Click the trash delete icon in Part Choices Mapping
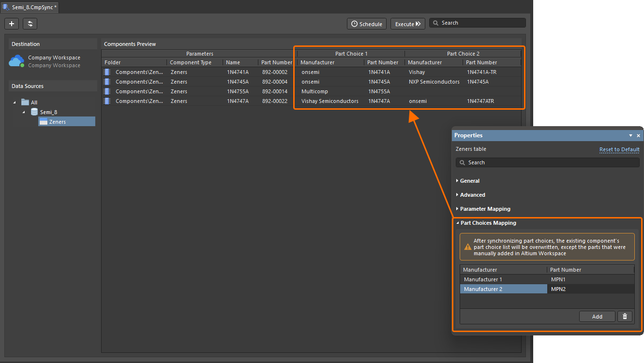 (625, 317)
